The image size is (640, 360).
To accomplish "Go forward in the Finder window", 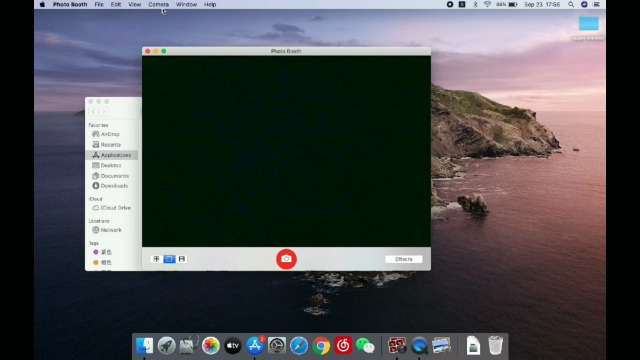I will pyautogui.click(x=104, y=111).
